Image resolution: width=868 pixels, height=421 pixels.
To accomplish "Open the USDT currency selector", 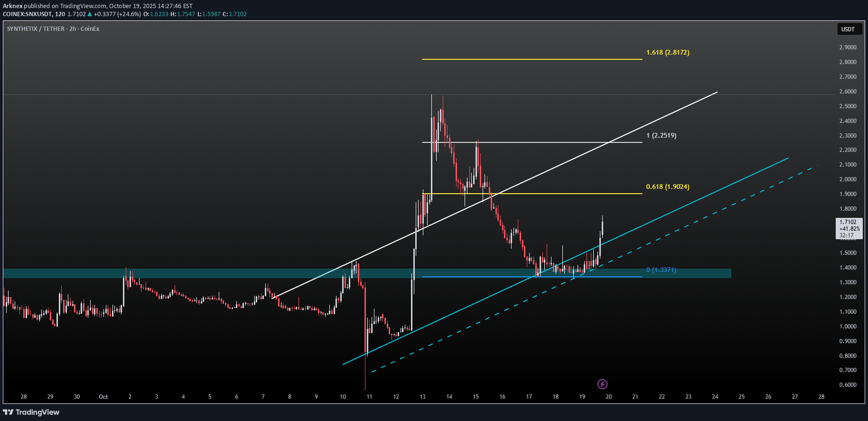I will click(848, 29).
